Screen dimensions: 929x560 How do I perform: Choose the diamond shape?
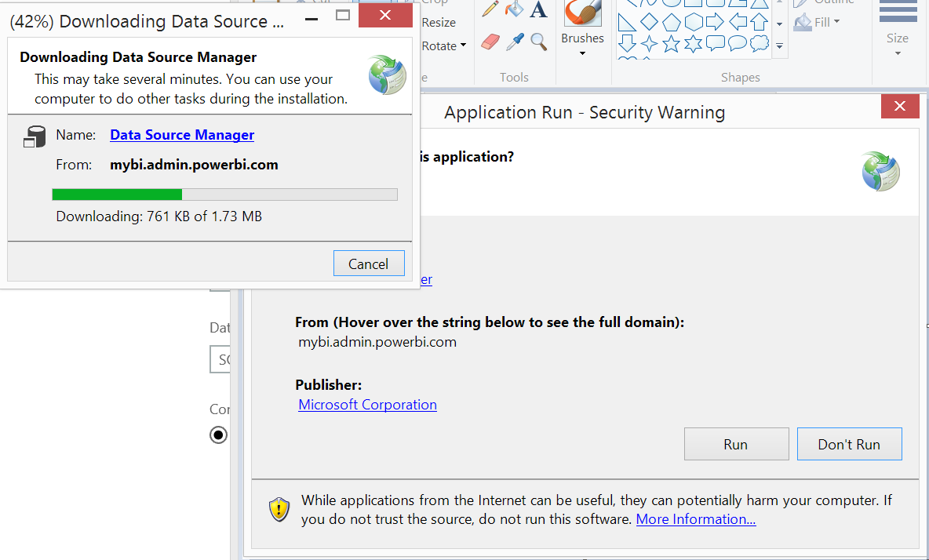coord(650,23)
